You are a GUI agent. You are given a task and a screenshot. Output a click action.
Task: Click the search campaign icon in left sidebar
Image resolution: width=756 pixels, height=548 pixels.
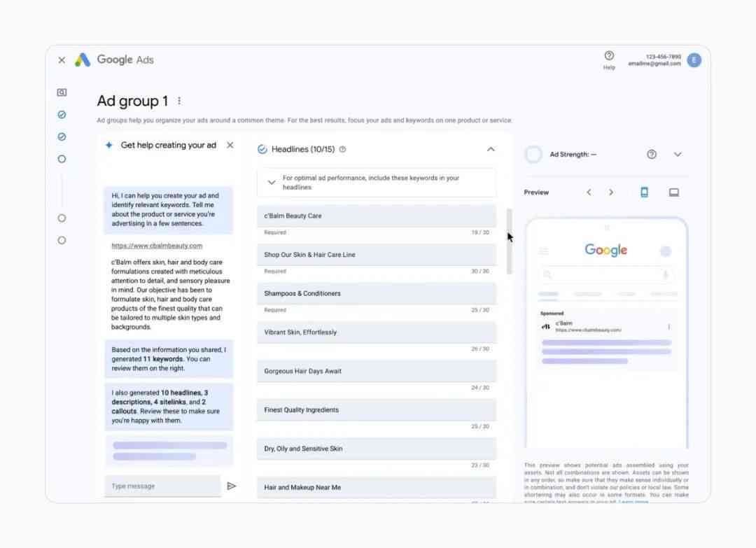62,92
